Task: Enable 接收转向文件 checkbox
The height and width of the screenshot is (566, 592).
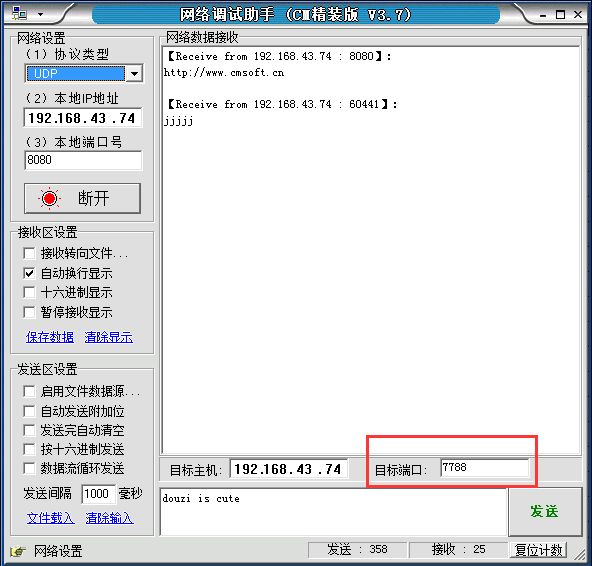Action: (29, 253)
